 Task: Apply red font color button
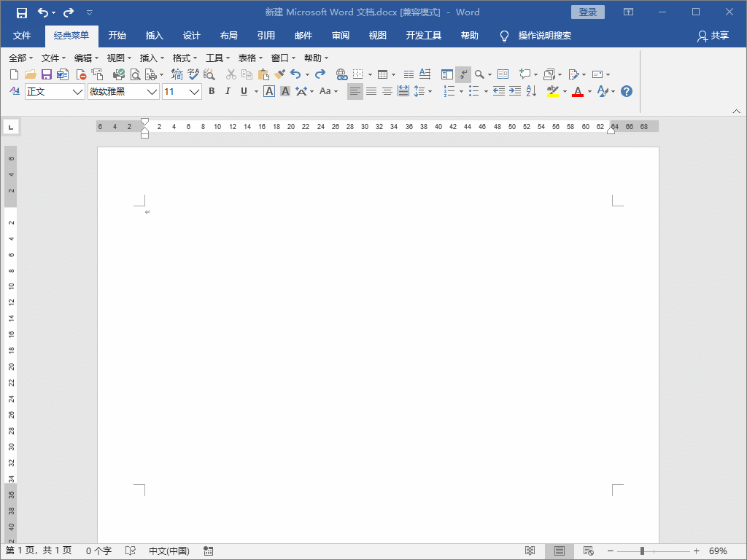(x=578, y=91)
